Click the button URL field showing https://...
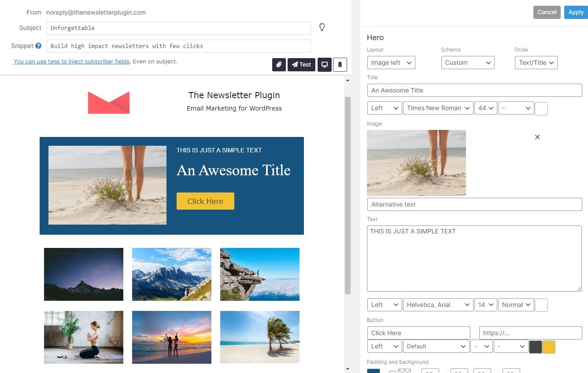 coord(531,333)
